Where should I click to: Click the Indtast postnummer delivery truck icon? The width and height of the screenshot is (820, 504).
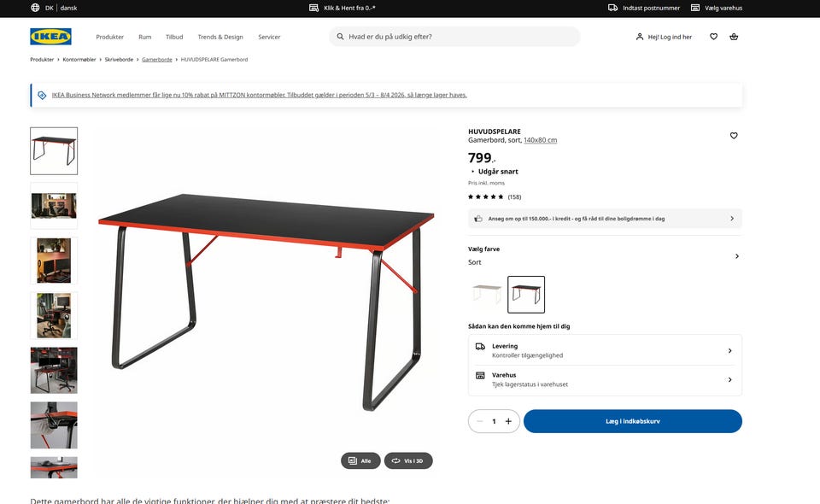(612, 8)
